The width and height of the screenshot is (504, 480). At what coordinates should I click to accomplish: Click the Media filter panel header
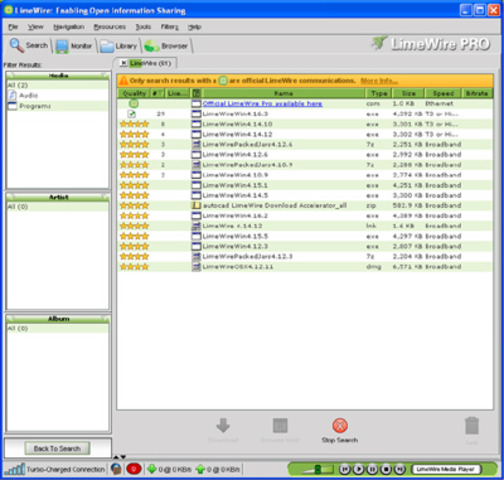pyautogui.click(x=58, y=76)
